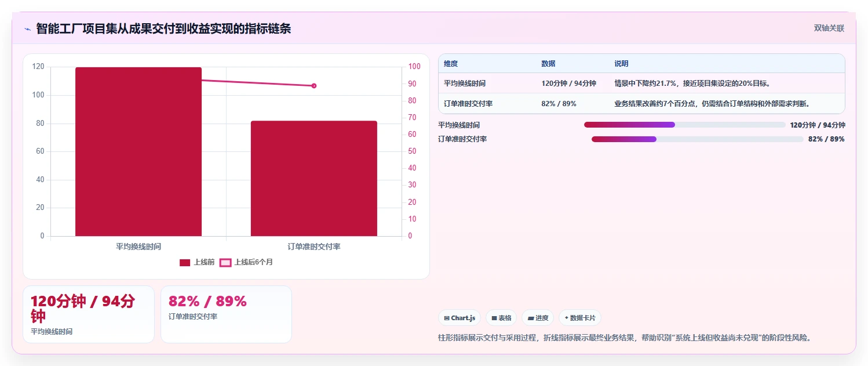Image resolution: width=868 pixels, height=366 pixels.
Task: Open the 82% / 89% data card
Action: coord(226,314)
